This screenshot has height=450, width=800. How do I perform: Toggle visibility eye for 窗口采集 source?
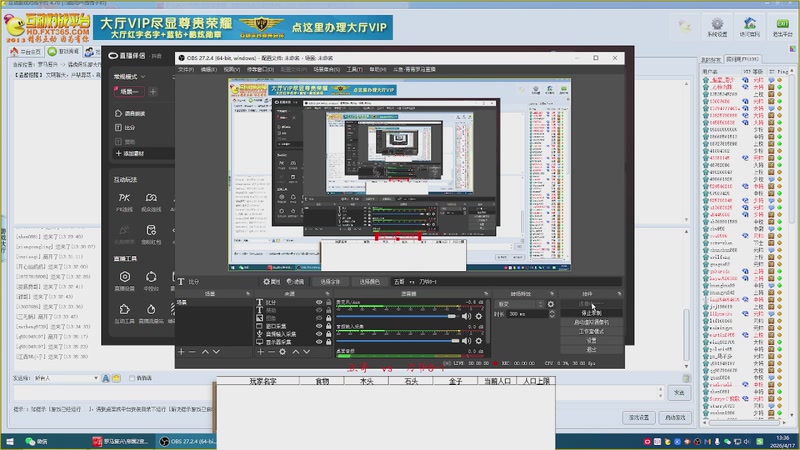click(x=319, y=326)
